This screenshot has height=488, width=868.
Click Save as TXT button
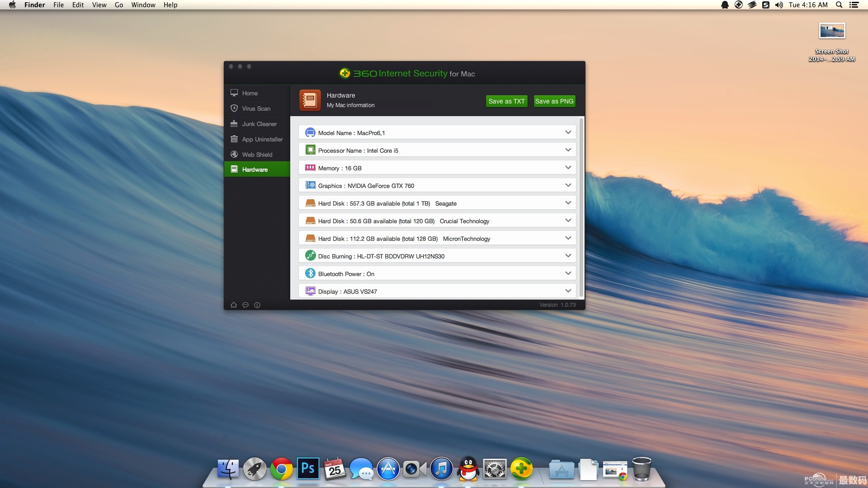tap(506, 101)
